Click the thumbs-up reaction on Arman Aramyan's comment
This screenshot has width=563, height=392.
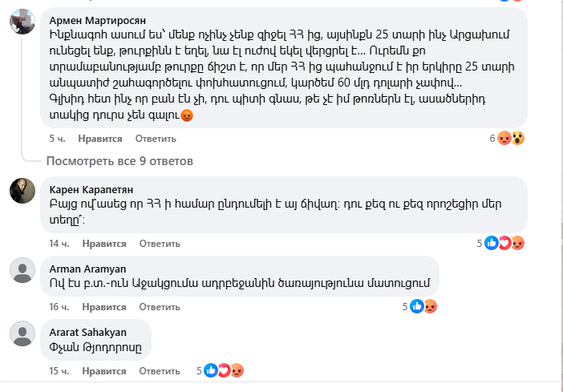click(x=418, y=306)
